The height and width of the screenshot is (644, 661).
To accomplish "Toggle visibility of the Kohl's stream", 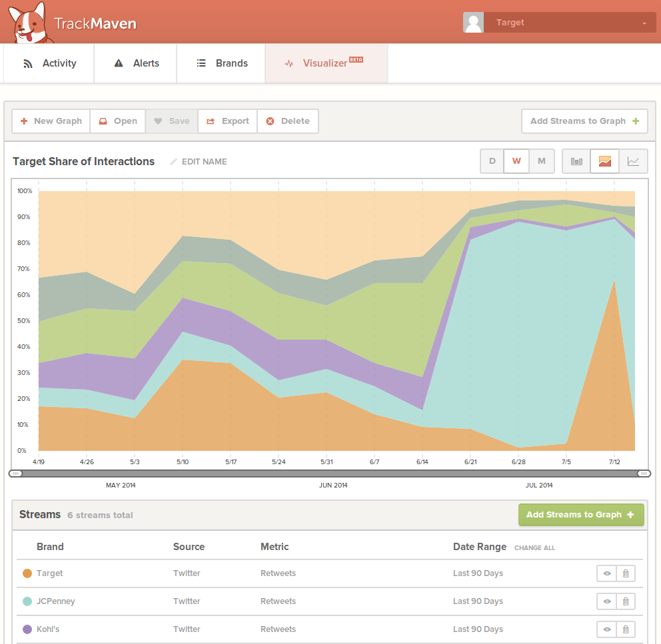I will pos(606,629).
